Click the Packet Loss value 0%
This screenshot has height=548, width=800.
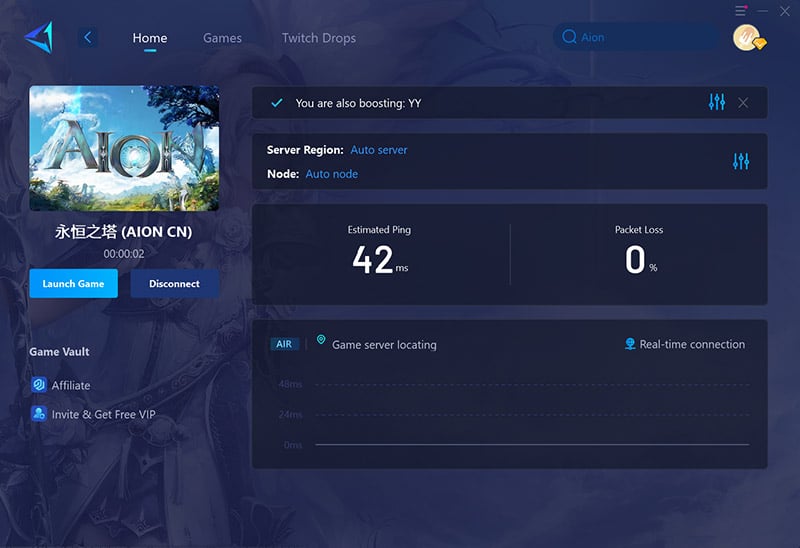pos(640,260)
